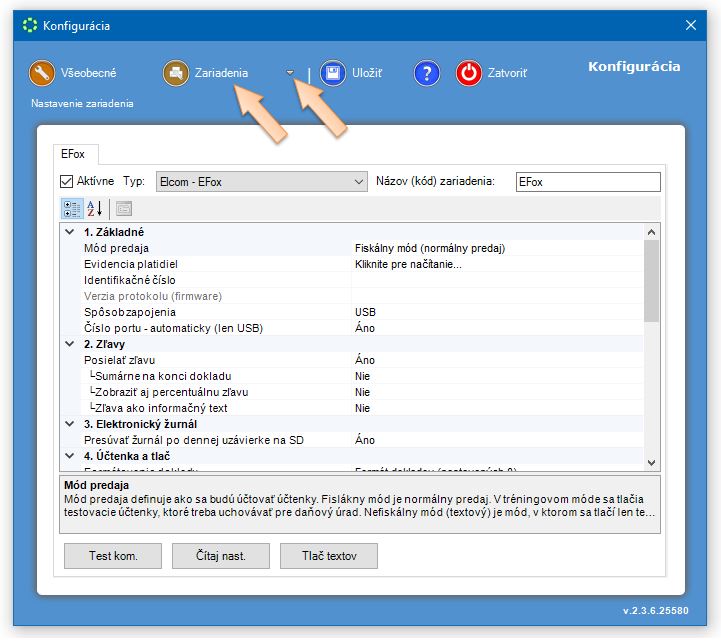Collapse the 1. Základné category
The image size is (721, 642).
pos(69,232)
